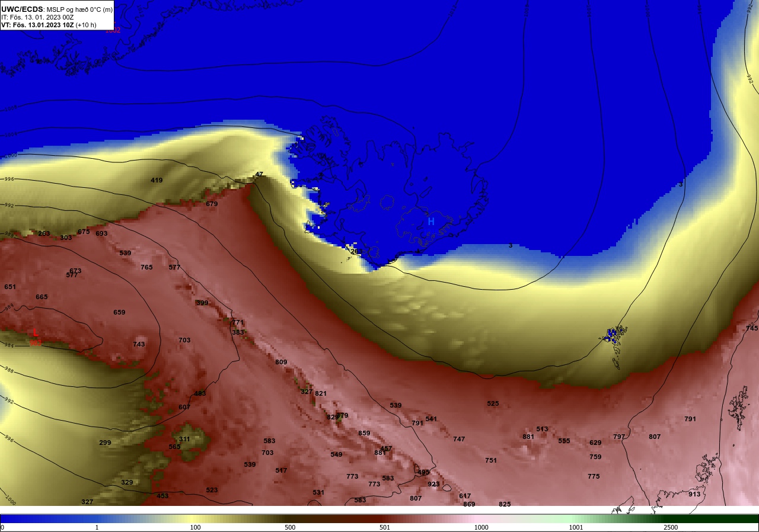Click the 747 height value
Screen dimensions: 759x532
[x=459, y=439]
